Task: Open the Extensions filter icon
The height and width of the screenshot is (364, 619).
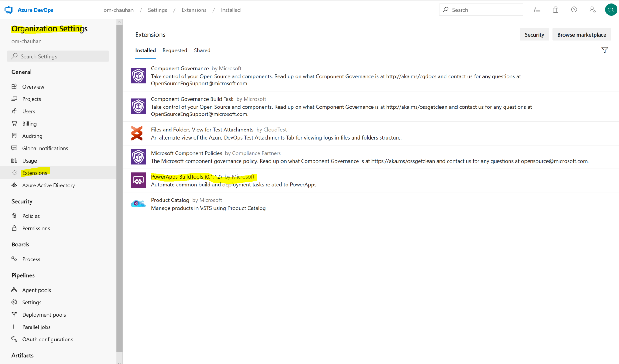Action: tap(605, 50)
